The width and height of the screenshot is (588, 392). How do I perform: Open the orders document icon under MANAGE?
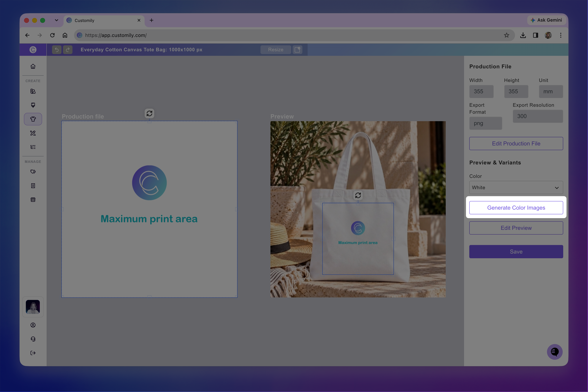point(33,186)
